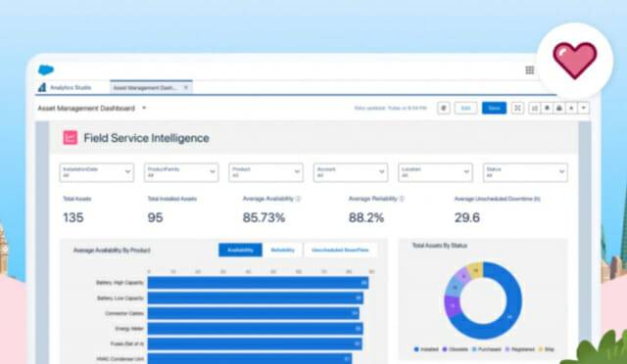This screenshot has width=627, height=364.
Task: Open the app launcher grid icon
Action: 529,70
